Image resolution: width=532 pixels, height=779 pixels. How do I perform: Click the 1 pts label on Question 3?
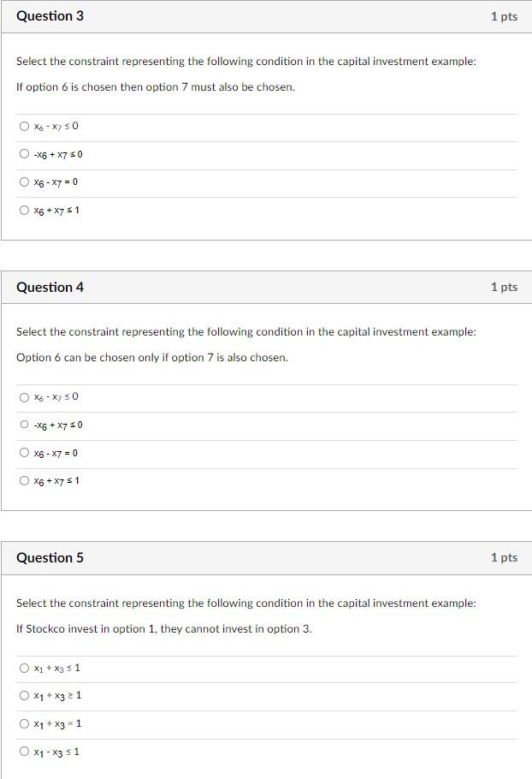coord(503,15)
